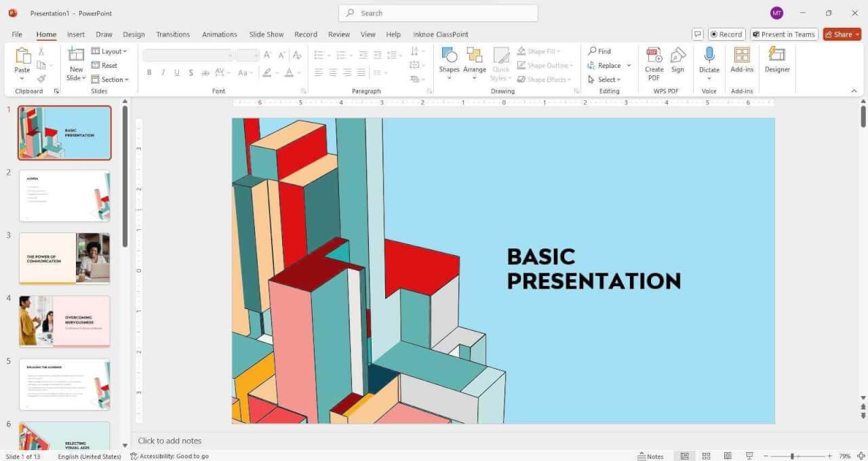
Task: Click the Find magnifier button
Action: tap(599, 52)
